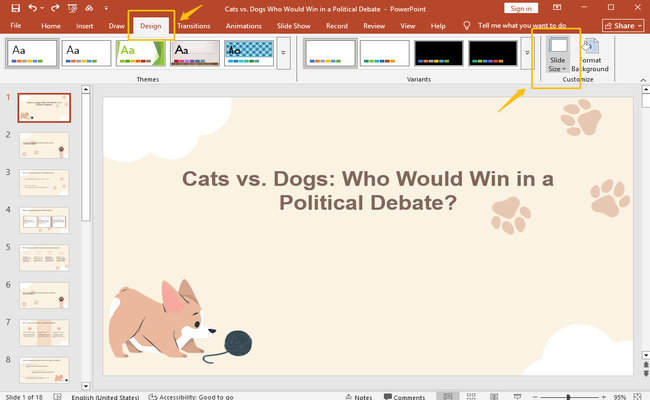Select slide 3 thumbnail
This screenshot has height=400, width=650.
44,183
